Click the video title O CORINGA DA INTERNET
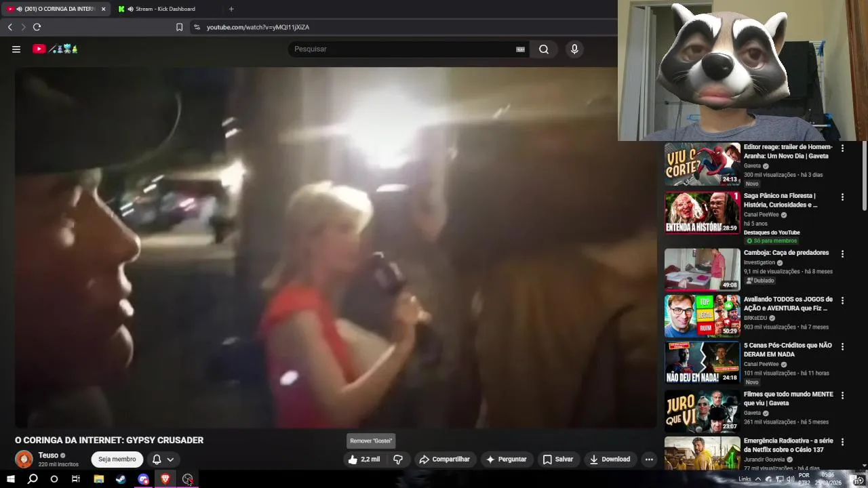 tap(109, 441)
